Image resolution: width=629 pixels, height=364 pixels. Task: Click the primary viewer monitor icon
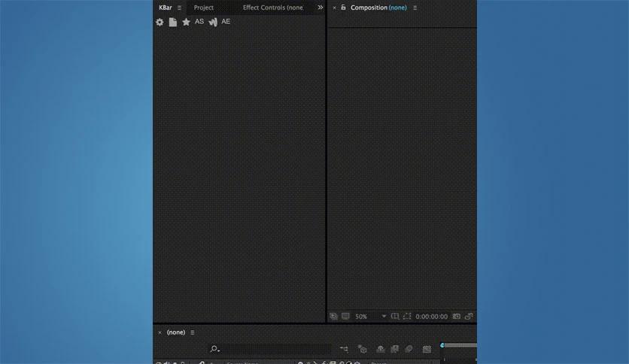point(345,317)
